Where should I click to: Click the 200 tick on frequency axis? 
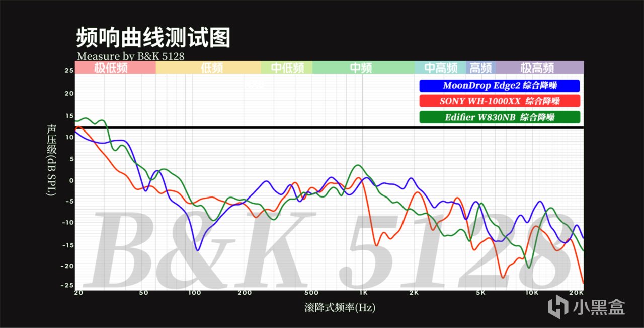(x=245, y=293)
